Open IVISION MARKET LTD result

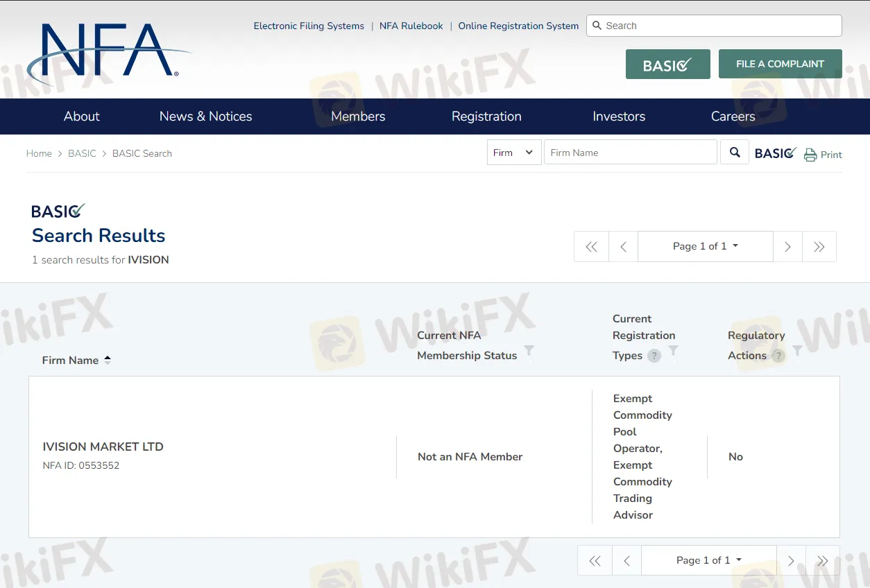click(x=103, y=447)
